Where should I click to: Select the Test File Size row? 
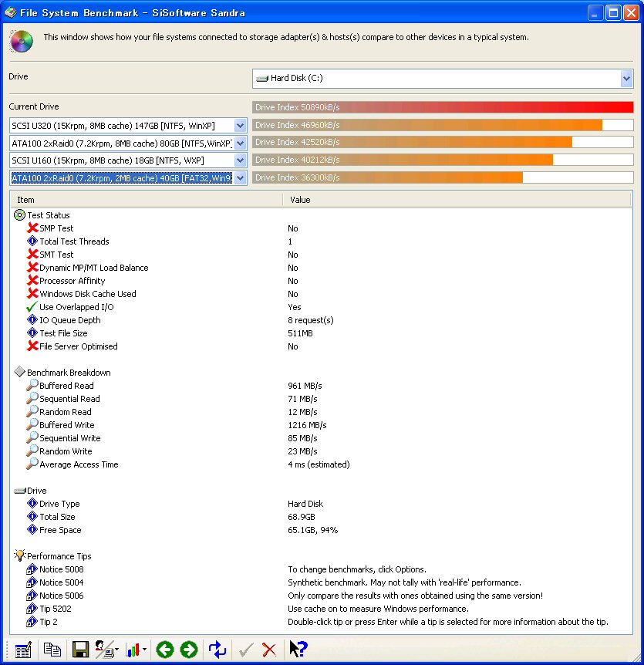[321, 333]
